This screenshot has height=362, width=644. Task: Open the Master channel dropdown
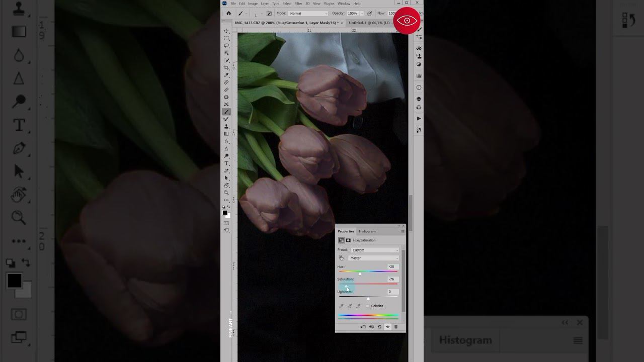pos(373,258)
